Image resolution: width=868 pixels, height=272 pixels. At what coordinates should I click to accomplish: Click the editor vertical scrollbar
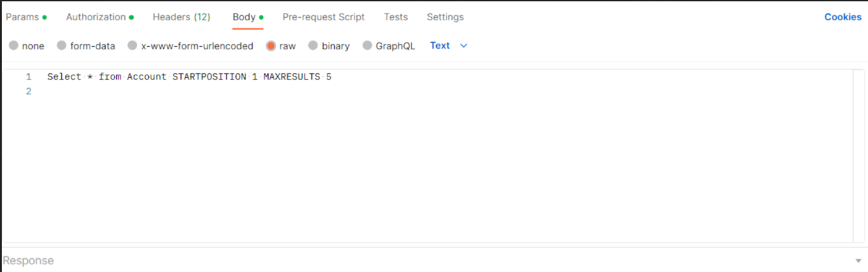pyautogui.click(x=859, y=155)
